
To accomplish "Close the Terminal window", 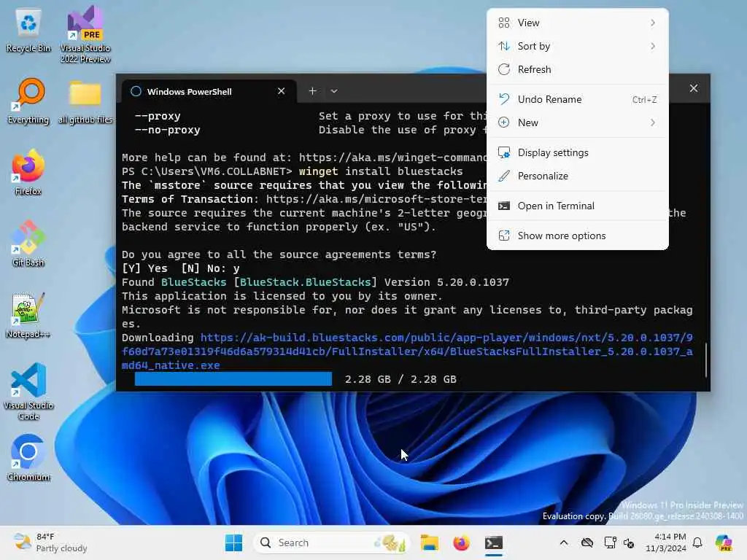I will point(694,88).
